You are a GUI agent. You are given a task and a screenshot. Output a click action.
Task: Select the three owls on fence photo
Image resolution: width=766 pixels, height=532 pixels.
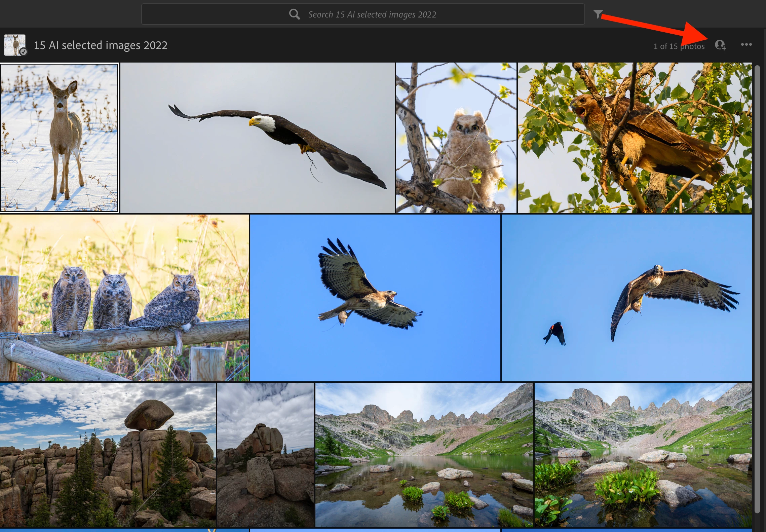(x=124, y=298)
